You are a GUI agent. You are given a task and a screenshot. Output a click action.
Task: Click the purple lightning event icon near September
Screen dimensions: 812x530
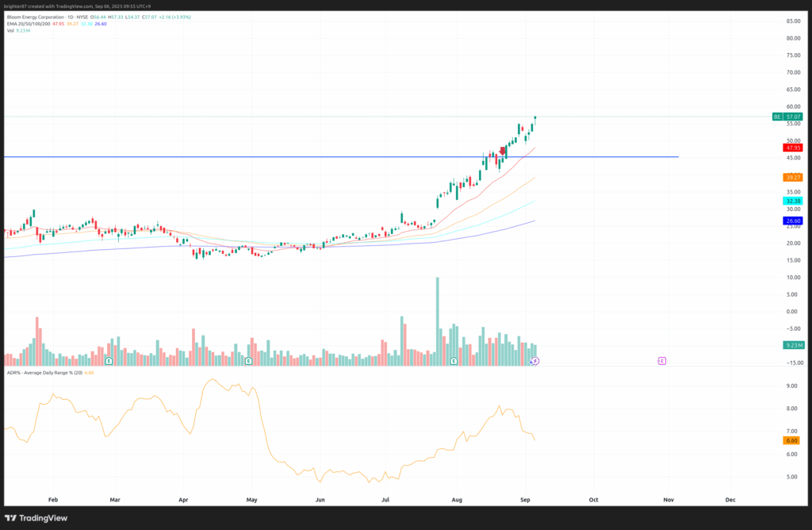(x=535, y=361)
